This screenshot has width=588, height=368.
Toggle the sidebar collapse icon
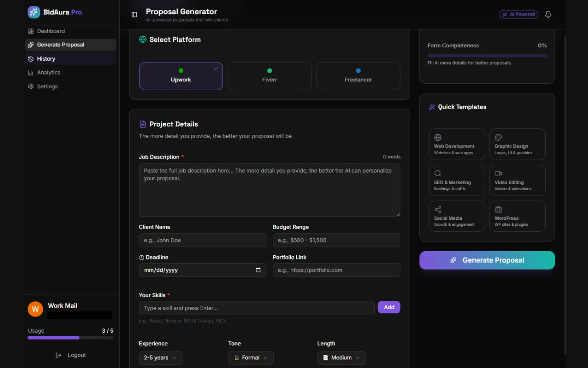pos(135,15)
